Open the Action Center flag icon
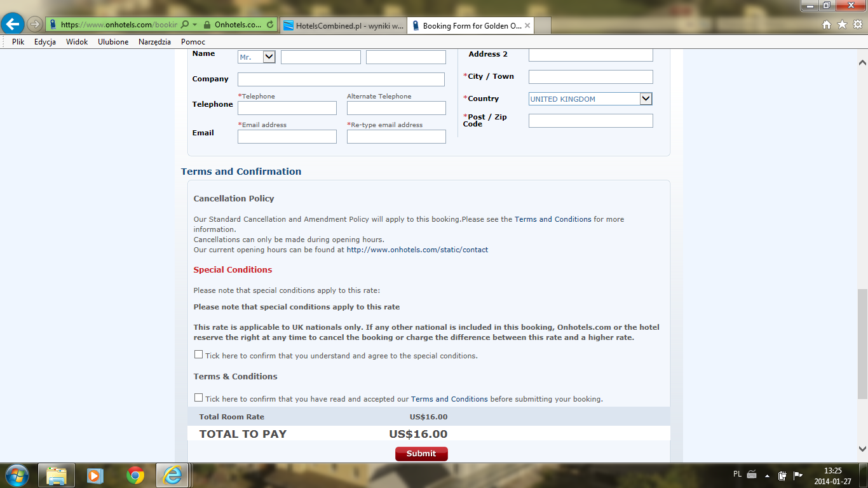Image resolution: width=868 pixels, height=488 pixels. pos(798,475)
